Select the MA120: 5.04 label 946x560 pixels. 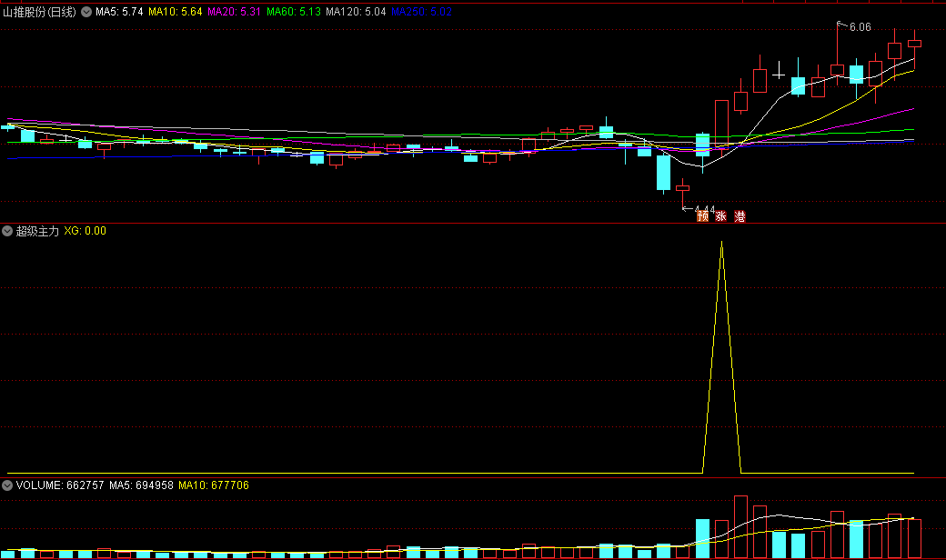356,12
